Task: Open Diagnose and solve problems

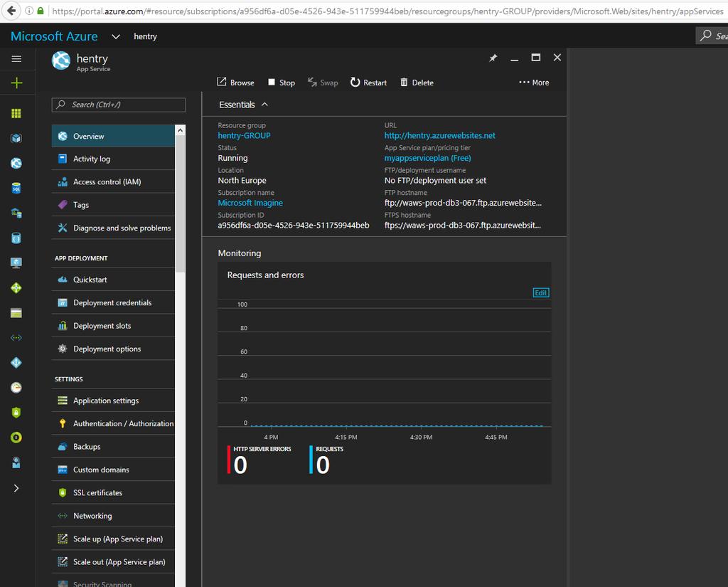Action: (113, 228)
